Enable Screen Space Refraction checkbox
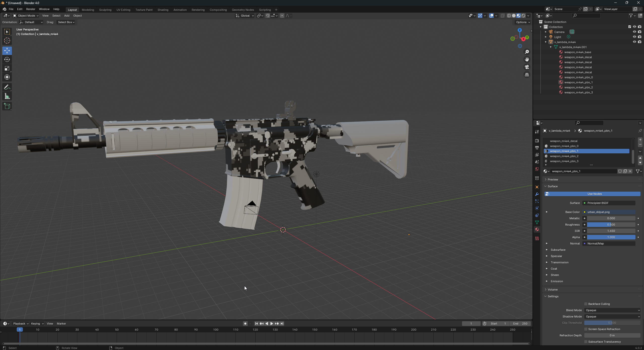644x350 pixels. pyautogui.click(x=586, y=329)
